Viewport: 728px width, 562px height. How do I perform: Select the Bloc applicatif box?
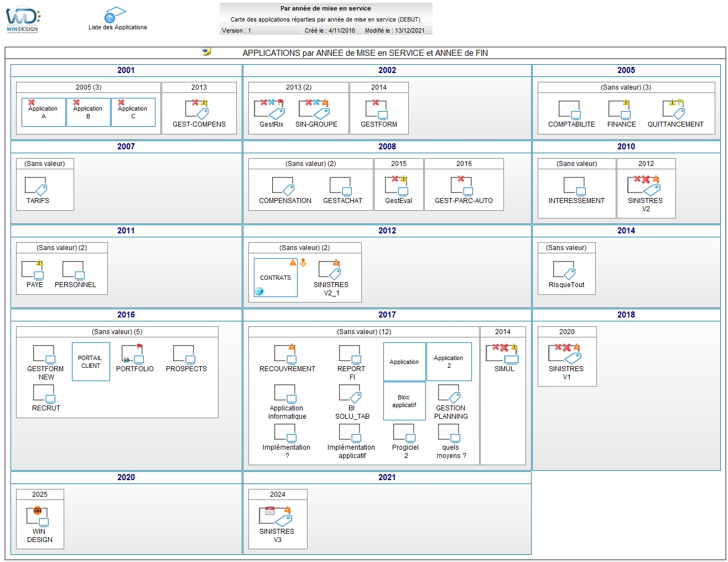click(x=404, y=401)
